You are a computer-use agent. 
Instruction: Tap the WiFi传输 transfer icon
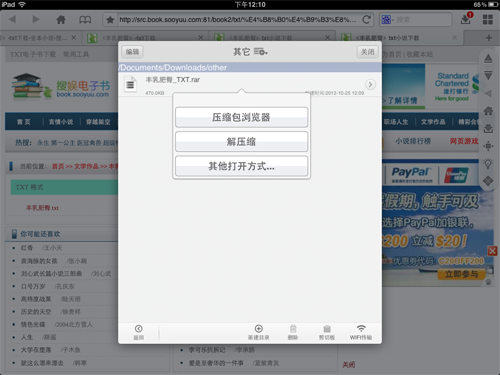pos(361,332)
